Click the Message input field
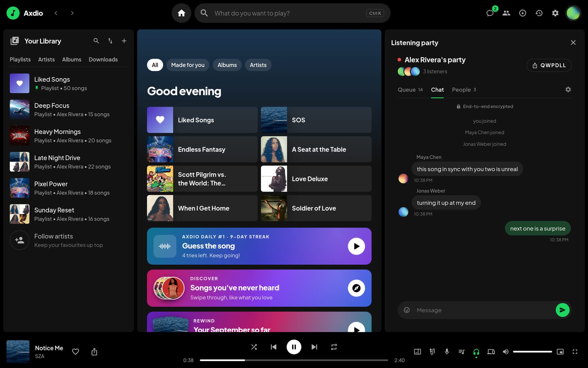Viewport: 588px width, 368px height. point(483,310)
